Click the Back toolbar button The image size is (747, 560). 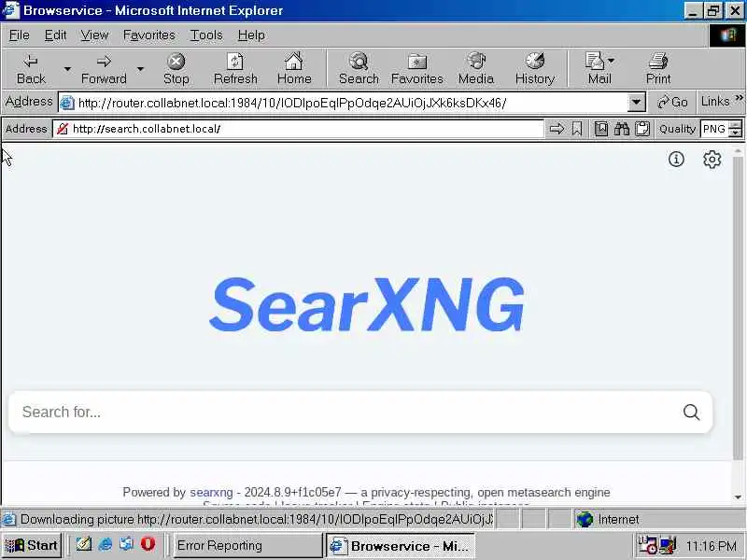pos(31,69)
